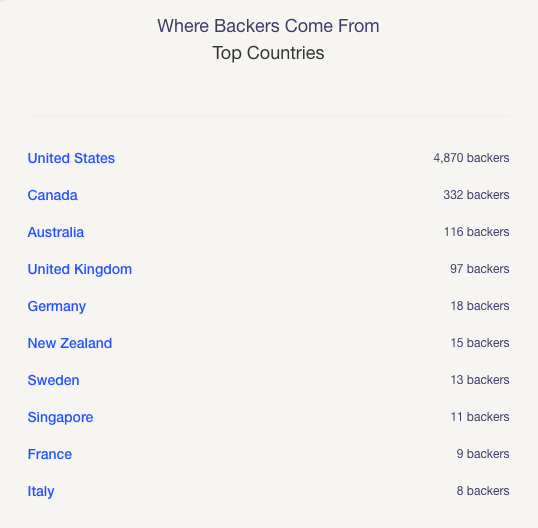Open the Sweden country link
The width and height of the screenshot is (538, 528).
click(x=54, y=380)
